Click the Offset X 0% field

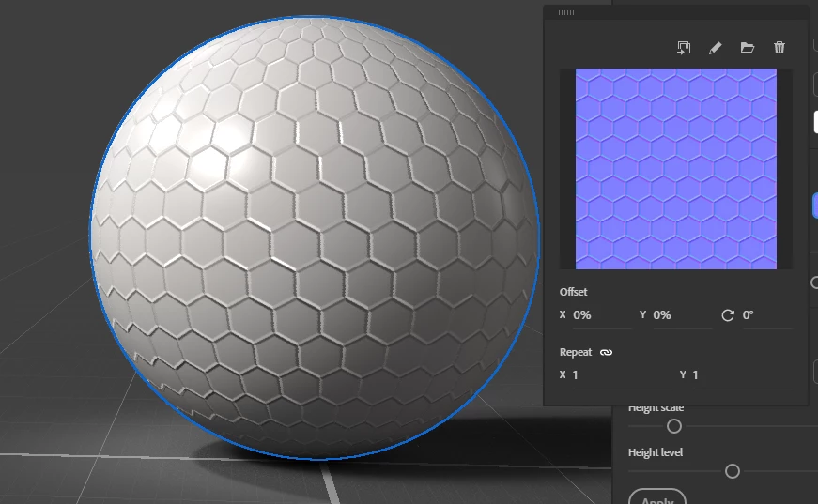click(602, 315)
